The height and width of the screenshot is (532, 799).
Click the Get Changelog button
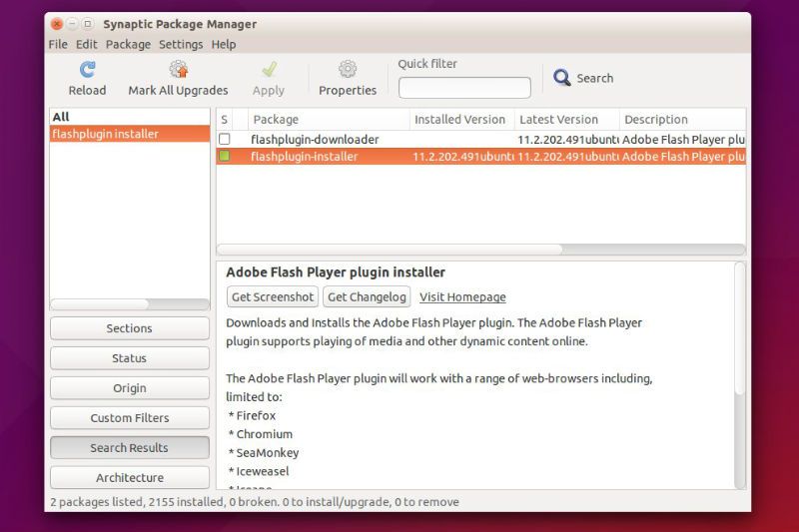coord(367,296)
